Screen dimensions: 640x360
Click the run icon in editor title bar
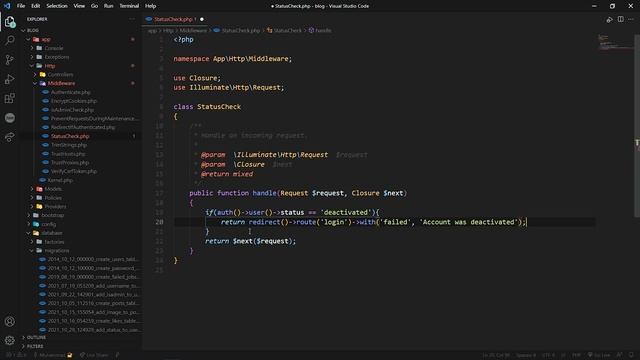[609, 19]
